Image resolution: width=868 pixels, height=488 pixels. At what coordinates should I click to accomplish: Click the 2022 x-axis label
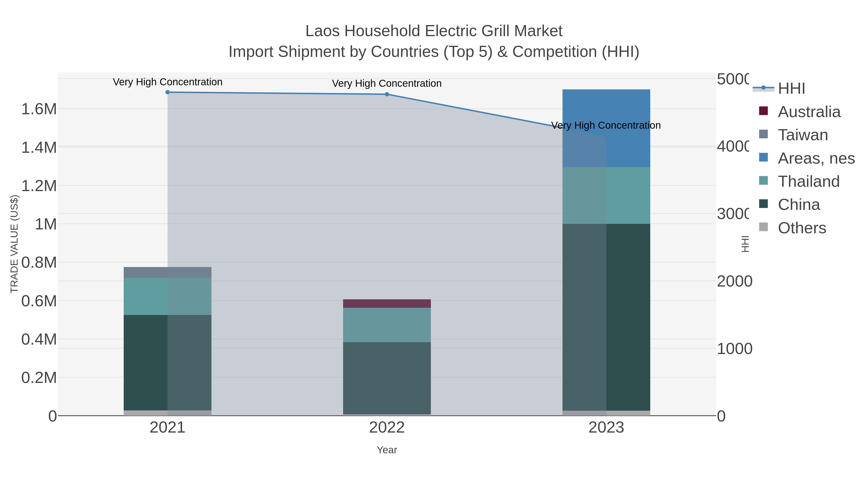(x=387, y=428)
